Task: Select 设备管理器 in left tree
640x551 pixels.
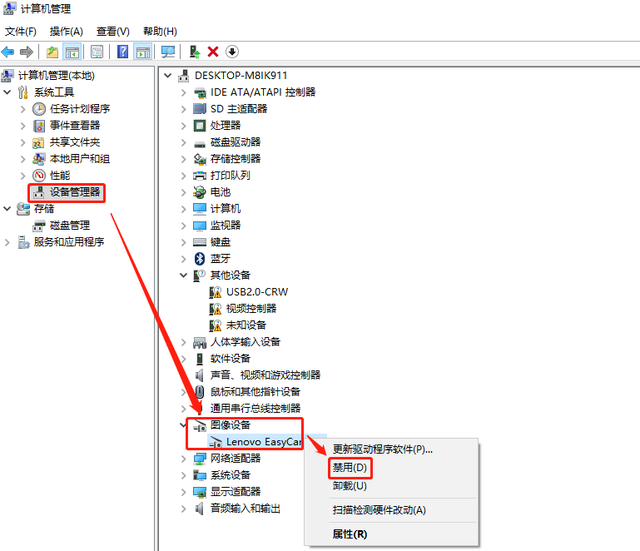Action: point(75,192)
